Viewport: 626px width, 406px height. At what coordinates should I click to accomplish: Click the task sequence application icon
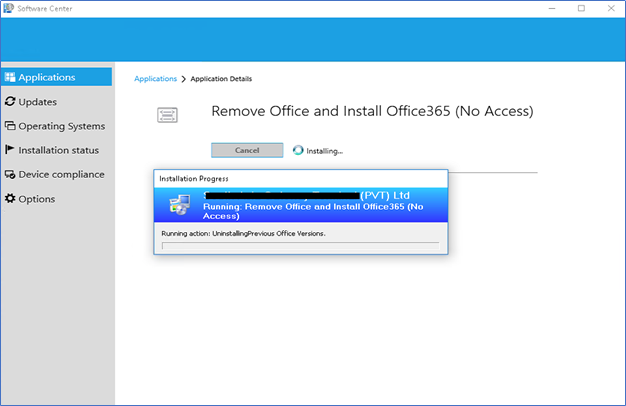tap(167, 115)
